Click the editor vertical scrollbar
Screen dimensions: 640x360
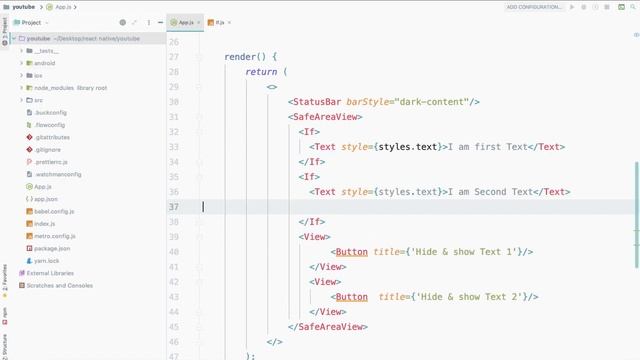(x=636, y=215)
